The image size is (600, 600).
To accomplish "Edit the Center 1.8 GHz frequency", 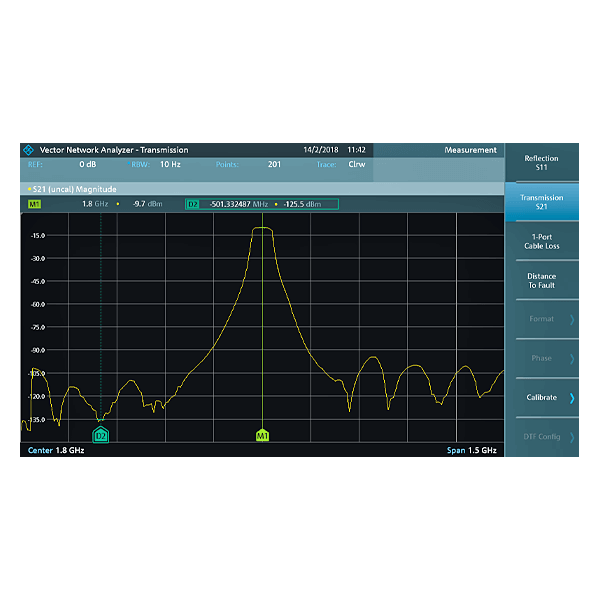I will pyautogui.click(x=56, y=451).
